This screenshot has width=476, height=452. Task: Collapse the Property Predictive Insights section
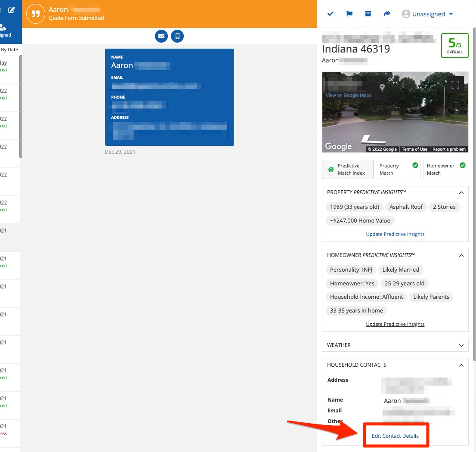click(x=461, y=193)
